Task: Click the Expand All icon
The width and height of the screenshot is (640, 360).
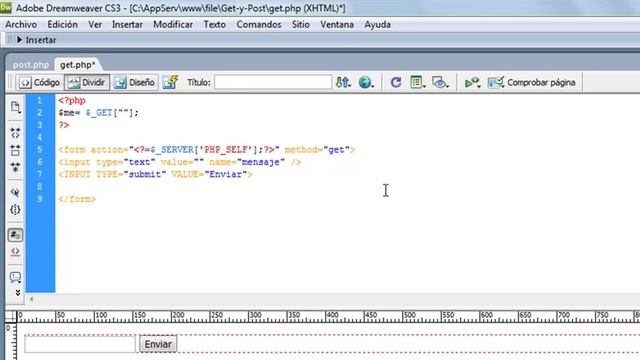Action: pos(15,167)
